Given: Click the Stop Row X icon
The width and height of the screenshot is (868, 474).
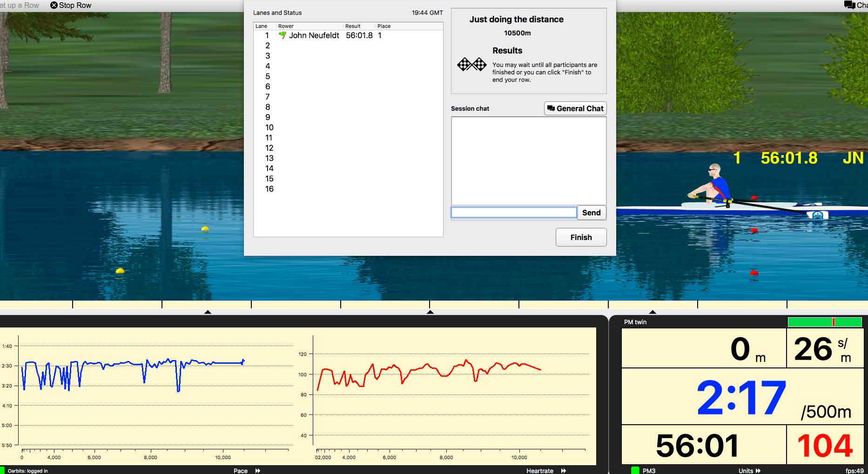Looking at the screenshot, I should pos(54,5).
